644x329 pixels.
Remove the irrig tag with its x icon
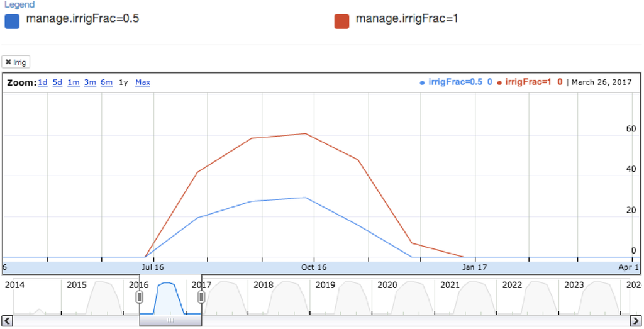coord(8,62)
